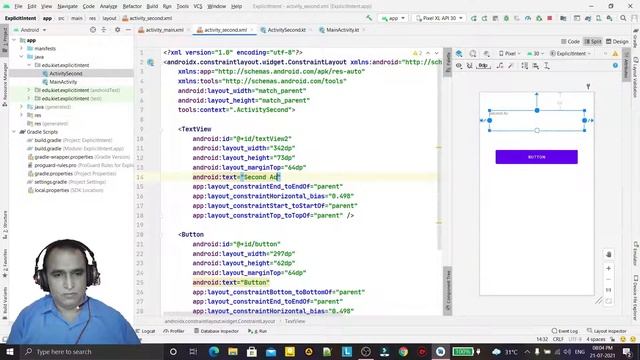The width and height of the screenshot is (640, 360).
Task: Click the Debug bug icon in the toolbar
Action: (x=506, y=18)
